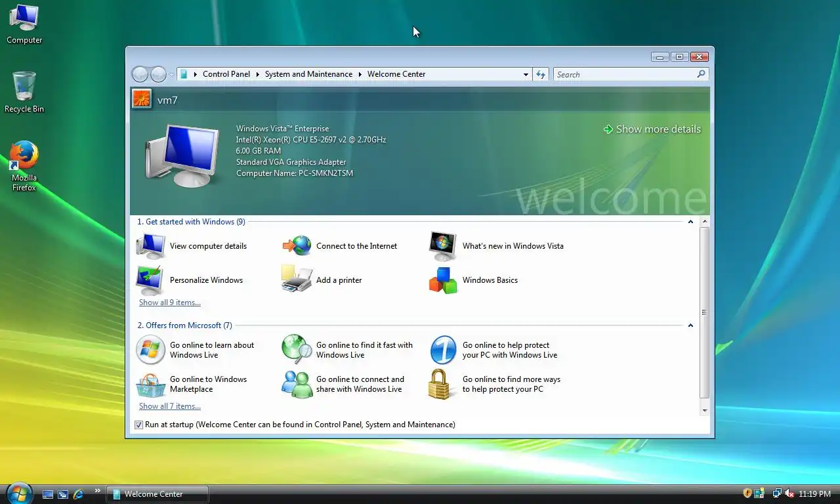This screenshot has height=504, width=840.
Task: Click scrollbar down arrow in Welcome Center
Action: coord(705,410)
